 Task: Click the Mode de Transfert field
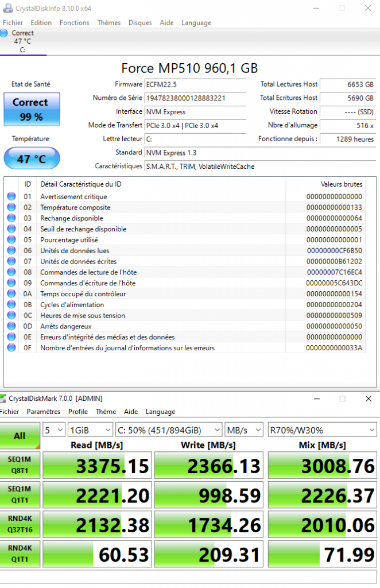click(195, 125)
